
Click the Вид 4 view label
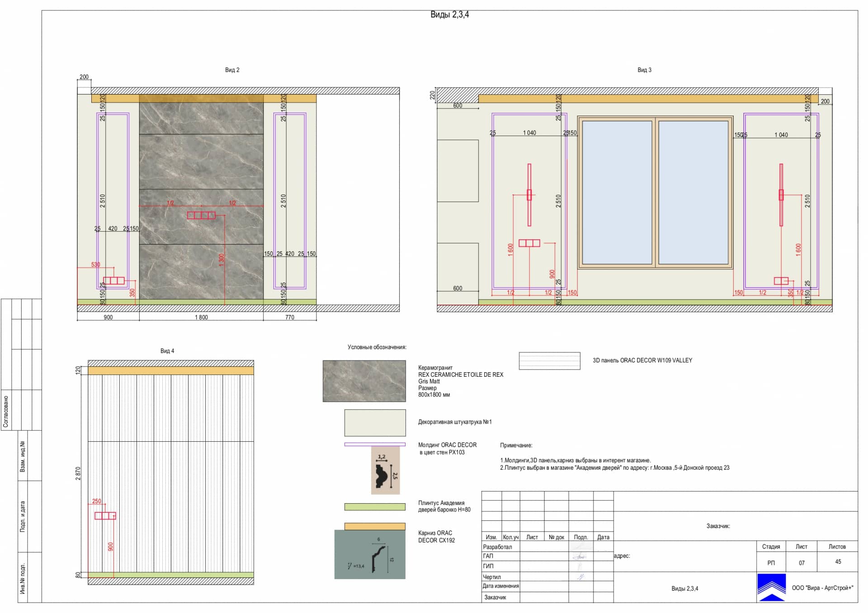[x=167, y=351]
